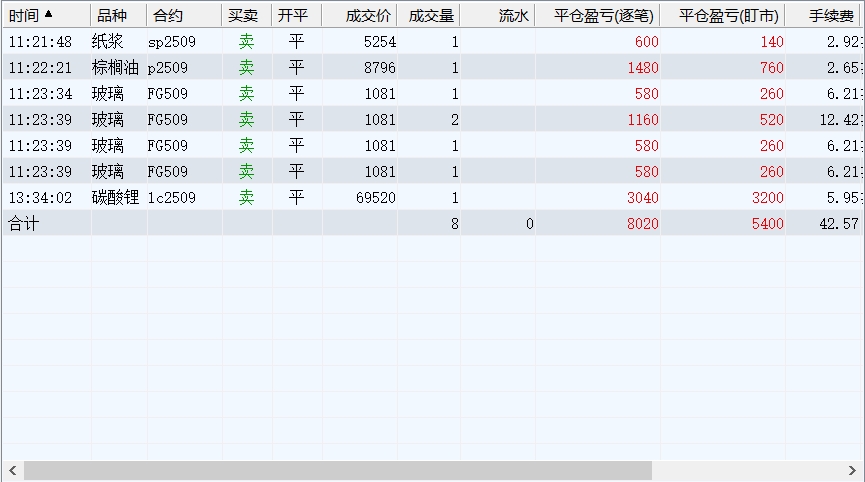This screenshot has width=865, height=482.
Task: Select the time cell 11:21:48
Action: coord(40,41)
